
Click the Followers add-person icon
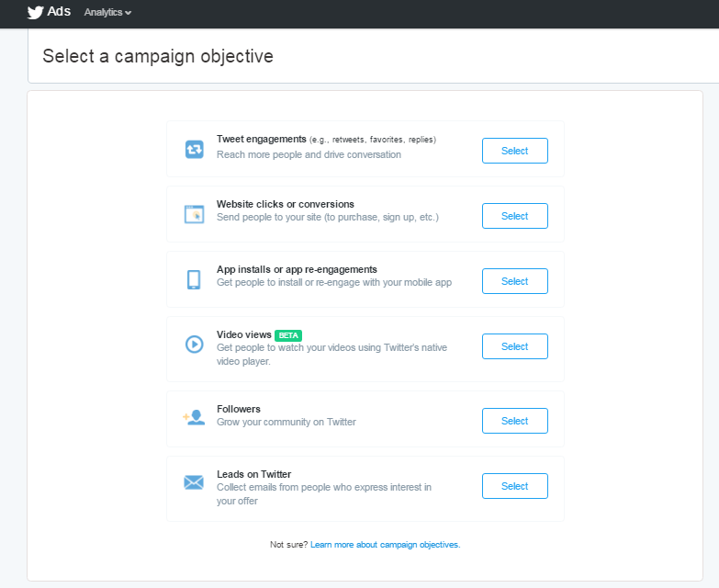tap(194, 417)
